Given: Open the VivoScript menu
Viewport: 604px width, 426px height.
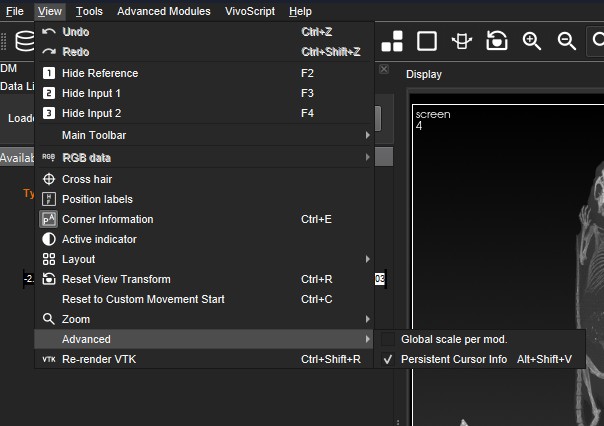Looking at the screenshot, I should [x=249, y=11].
